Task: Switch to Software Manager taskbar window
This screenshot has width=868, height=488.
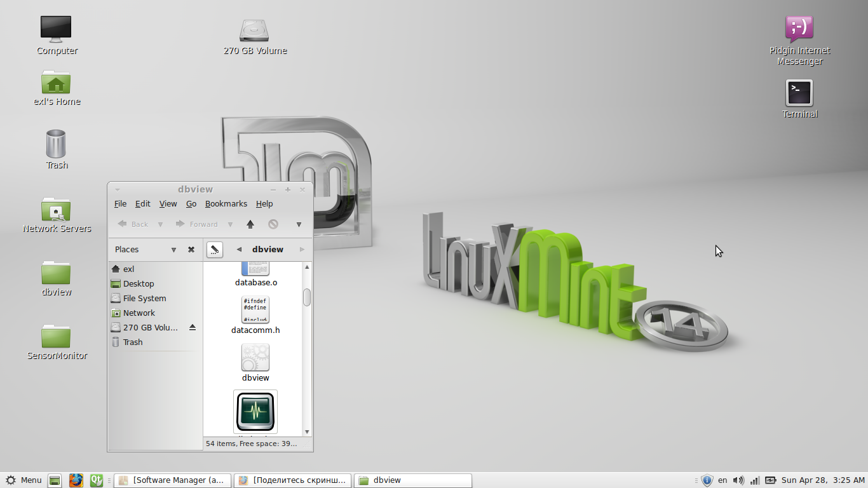Action: pyautogui.click(x=173, y=480)
